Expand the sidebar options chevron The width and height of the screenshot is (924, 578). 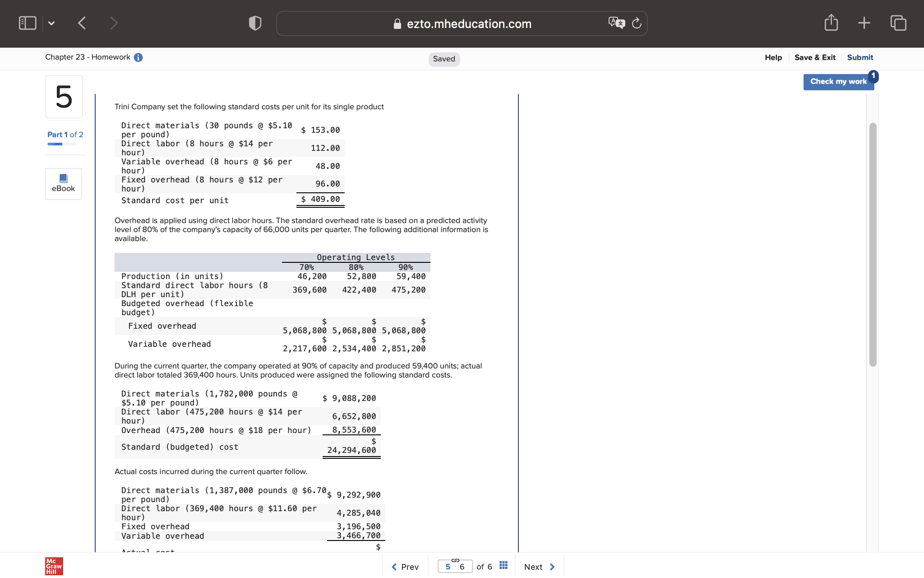(51, 23)
